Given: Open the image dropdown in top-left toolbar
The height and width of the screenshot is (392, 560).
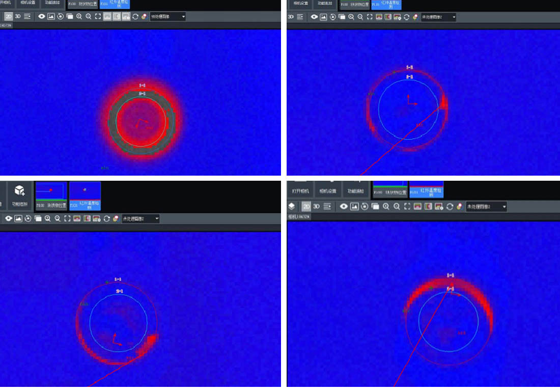Looking at the screenshot, I should pos(167,16).
